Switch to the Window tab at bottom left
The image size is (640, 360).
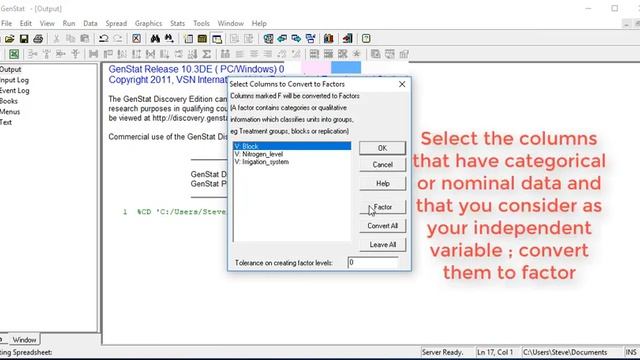tap(24, 340)
